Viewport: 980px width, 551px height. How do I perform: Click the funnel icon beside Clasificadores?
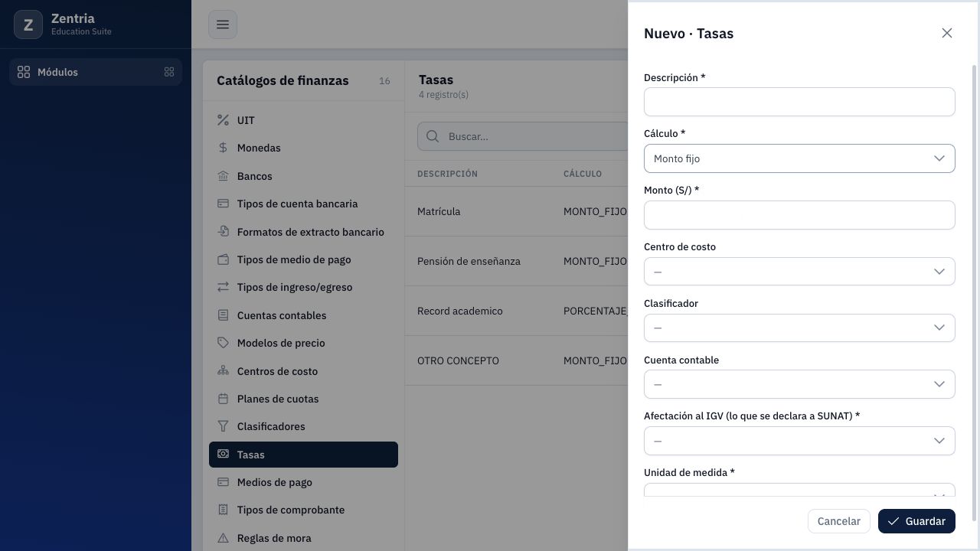tap(223, 426)
